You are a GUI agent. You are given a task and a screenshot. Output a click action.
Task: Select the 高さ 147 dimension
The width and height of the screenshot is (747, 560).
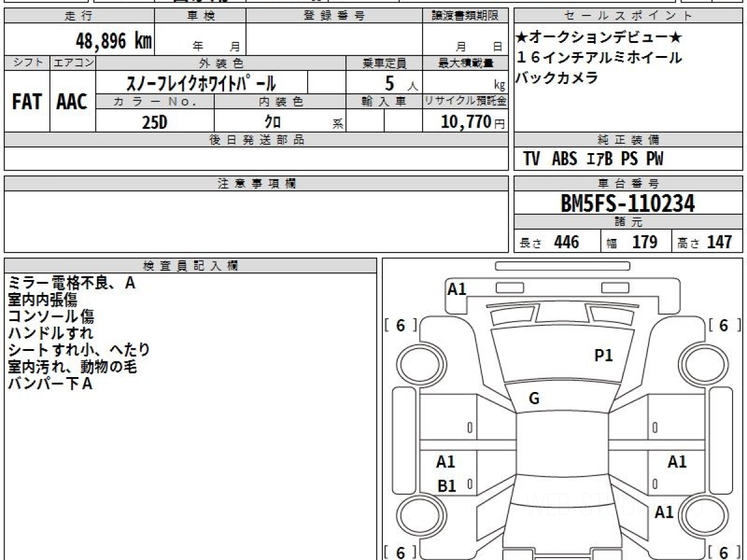(x=705, y=242)
